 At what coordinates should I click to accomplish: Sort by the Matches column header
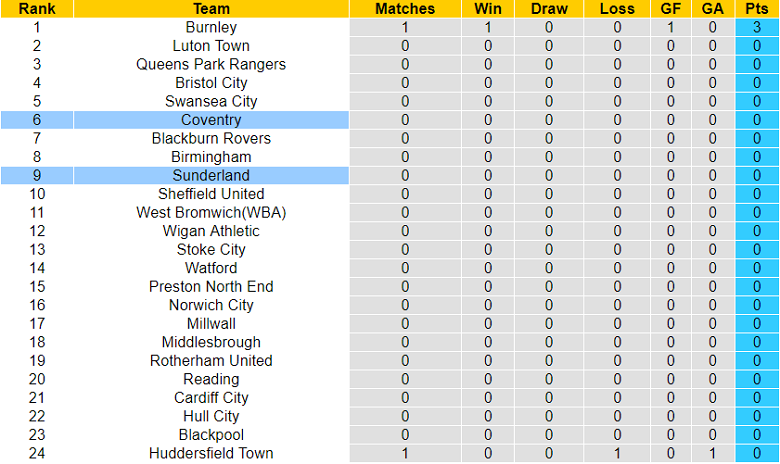(x=405, y=9)
